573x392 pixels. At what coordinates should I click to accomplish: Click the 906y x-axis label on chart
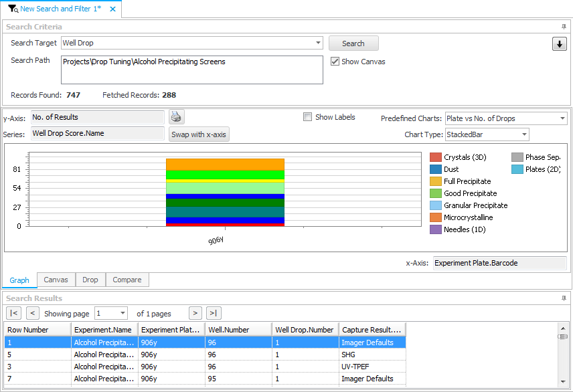pyautogui.click(x=216, y=240)
